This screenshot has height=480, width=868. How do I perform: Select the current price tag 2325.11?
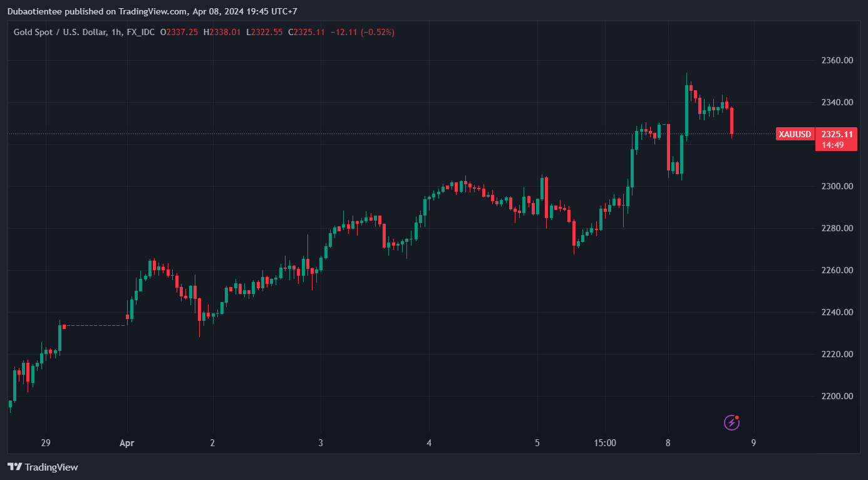point(837,134)
